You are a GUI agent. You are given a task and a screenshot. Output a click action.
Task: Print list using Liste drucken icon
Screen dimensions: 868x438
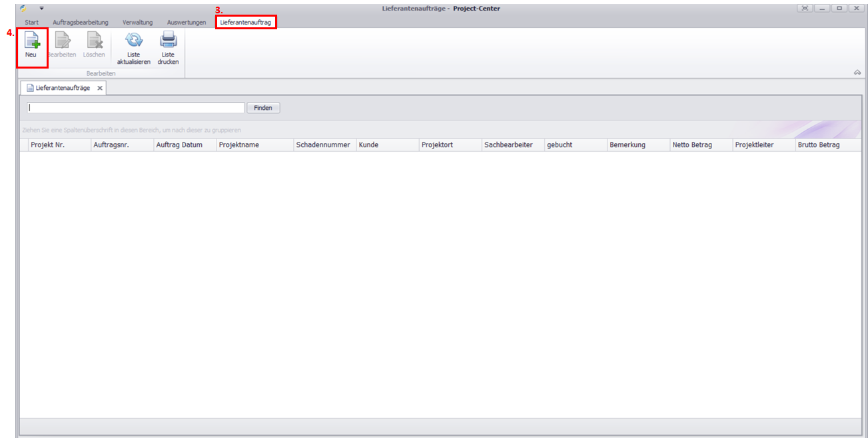point(168,41)
